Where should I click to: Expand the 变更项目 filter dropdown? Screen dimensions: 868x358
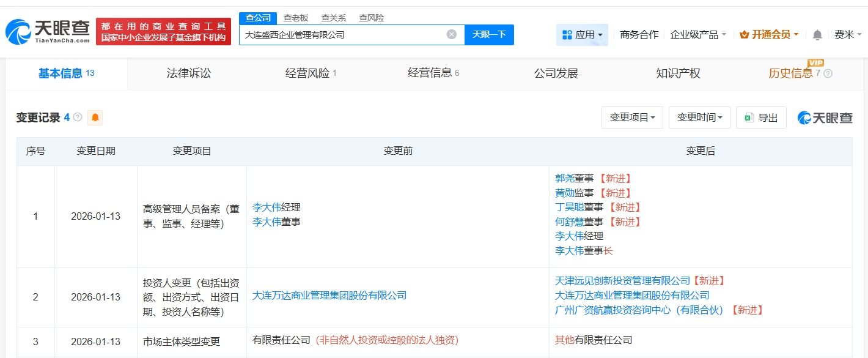pos(632,117)
